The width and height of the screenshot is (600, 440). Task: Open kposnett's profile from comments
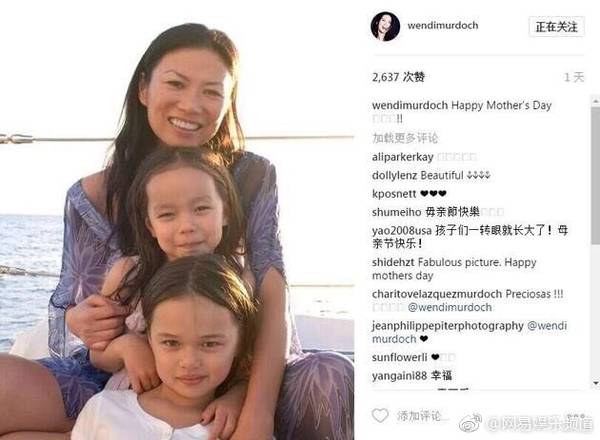[394, 194]
